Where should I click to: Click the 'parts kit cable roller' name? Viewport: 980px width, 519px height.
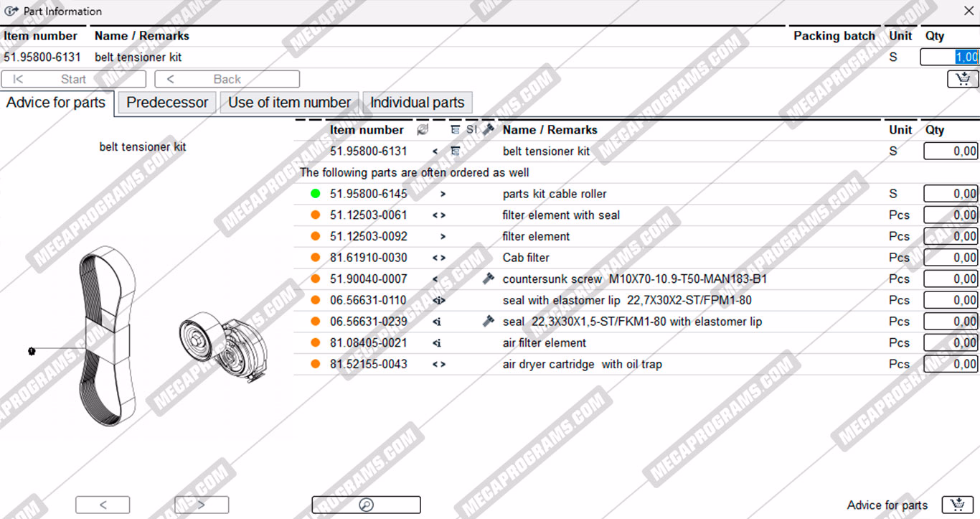point(555,194)
